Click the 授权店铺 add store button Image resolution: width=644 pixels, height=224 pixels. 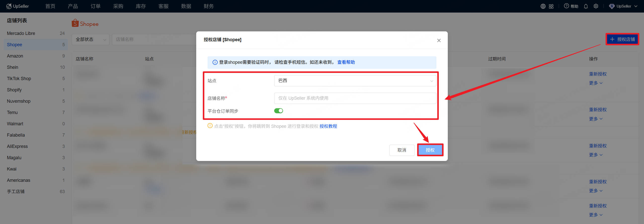point(622,39)
